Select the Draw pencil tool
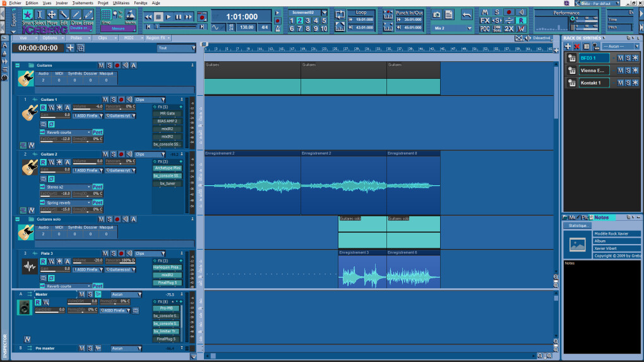Screen dimensions: 644x362 pyautogui.click(x=76, y=15)
